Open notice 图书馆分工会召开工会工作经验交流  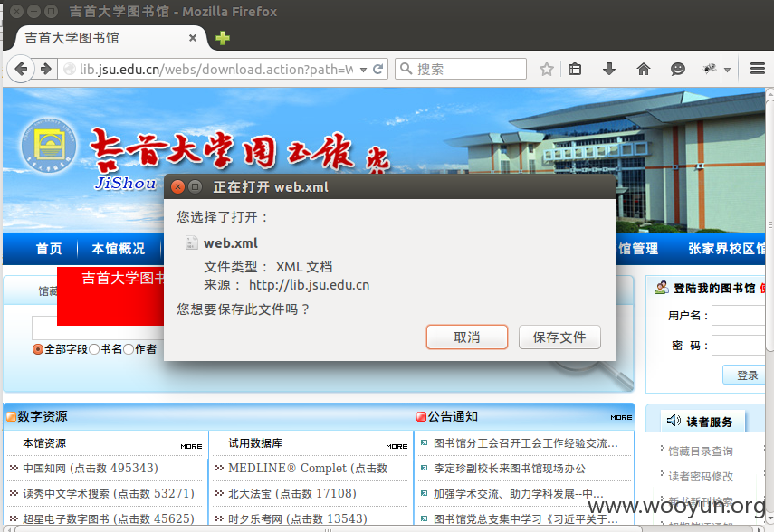[x=525, y=443]
